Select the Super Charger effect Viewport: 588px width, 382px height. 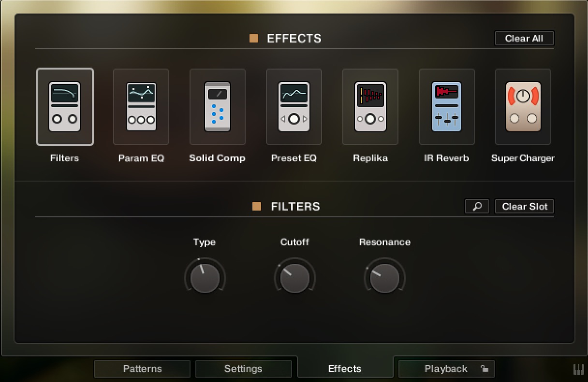coord(523,106)
